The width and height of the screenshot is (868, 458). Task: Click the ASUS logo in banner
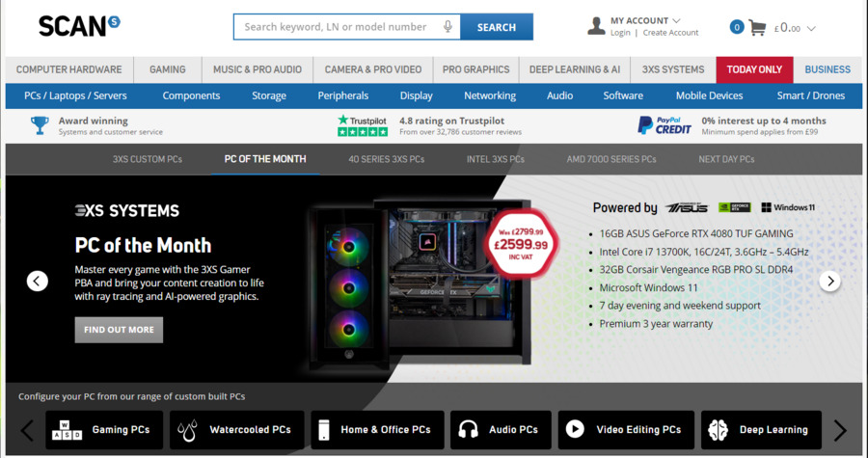coord(687,207)
